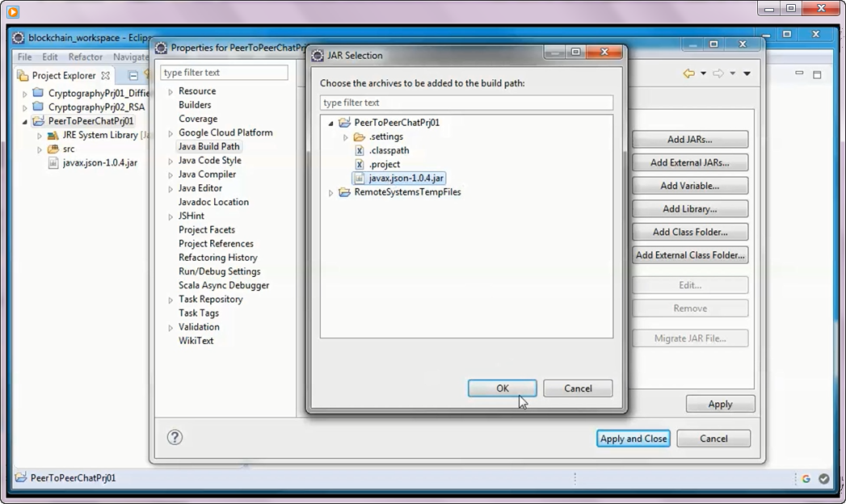The width and height of the screenshot is (846, 504).
Task: Click the gray checkmark icon in the status bar
Action: click(x=824, y=478)
